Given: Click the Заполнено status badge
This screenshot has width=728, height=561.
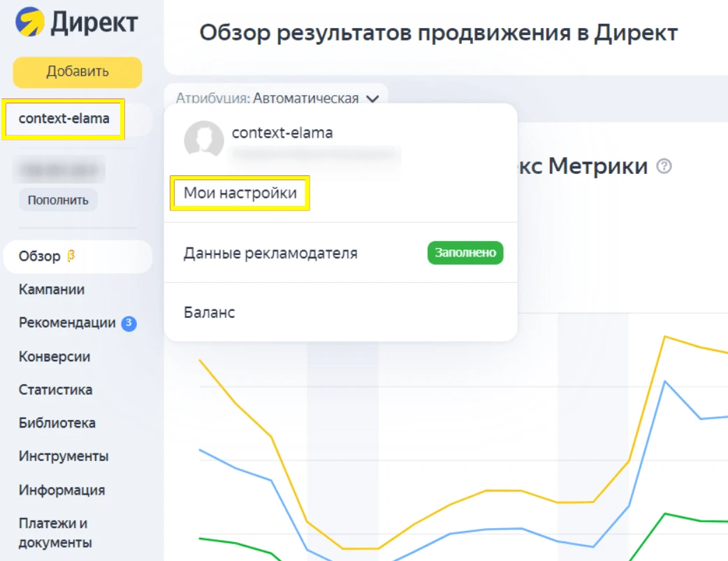Looking at the screenshot, I should [x=465, y=253].
